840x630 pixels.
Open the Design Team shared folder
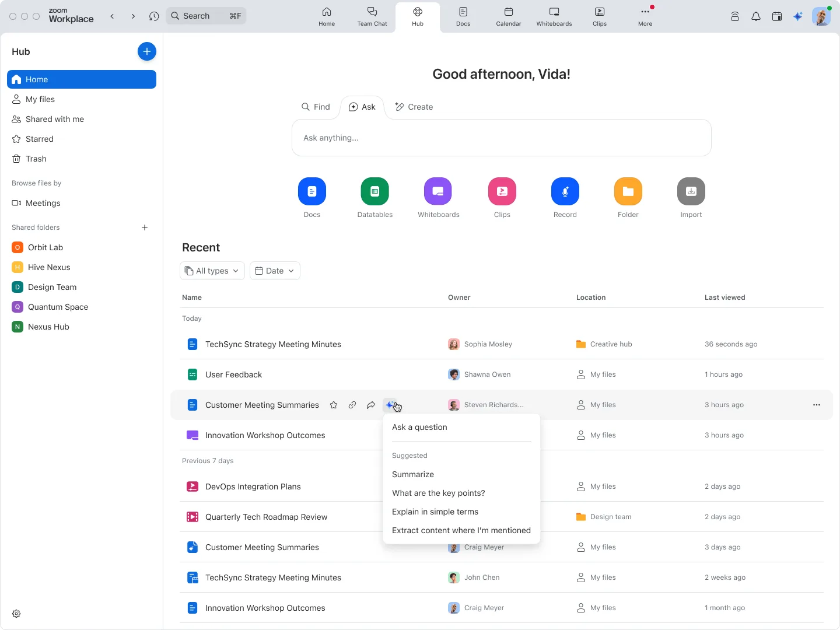(52, 287)
